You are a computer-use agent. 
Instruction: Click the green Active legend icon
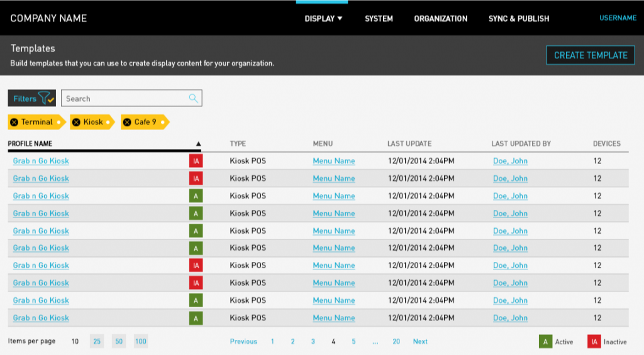[545, 342]
